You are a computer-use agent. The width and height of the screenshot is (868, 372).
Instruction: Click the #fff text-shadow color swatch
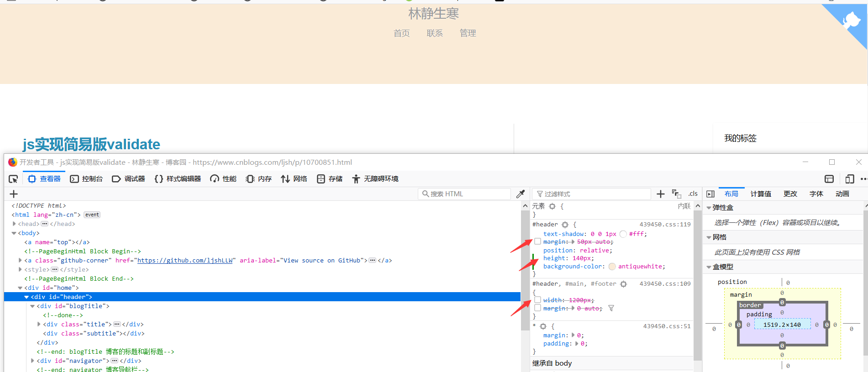(623, 234)
